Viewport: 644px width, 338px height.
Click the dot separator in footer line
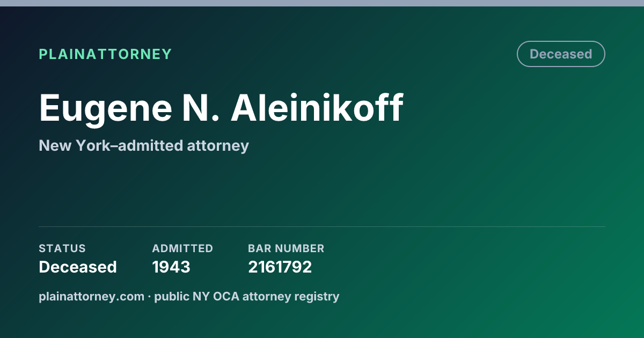[150, 297]
